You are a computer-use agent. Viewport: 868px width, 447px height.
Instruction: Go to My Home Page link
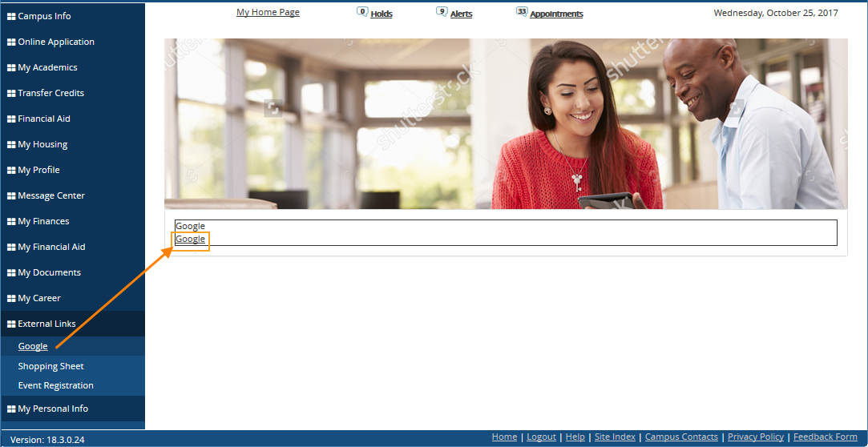(268, 13)
